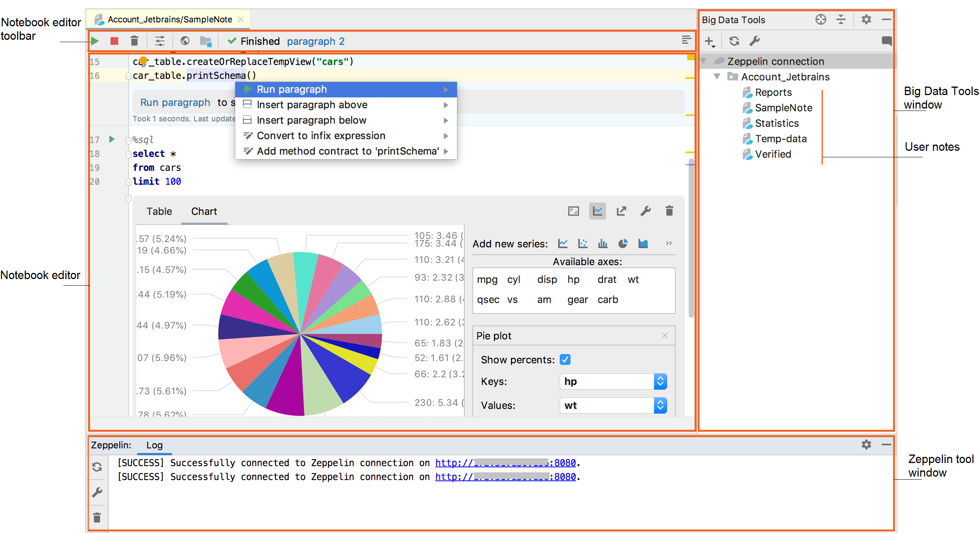Toggle the line chart view button
This screenshot has height=533, width=980.
coord(597,211)
